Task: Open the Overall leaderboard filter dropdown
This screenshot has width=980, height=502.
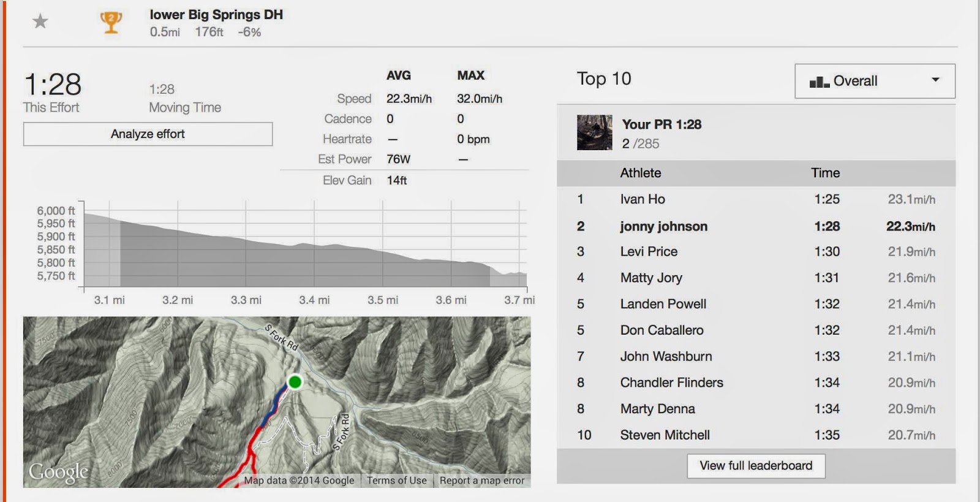Action: coord(875,81)
